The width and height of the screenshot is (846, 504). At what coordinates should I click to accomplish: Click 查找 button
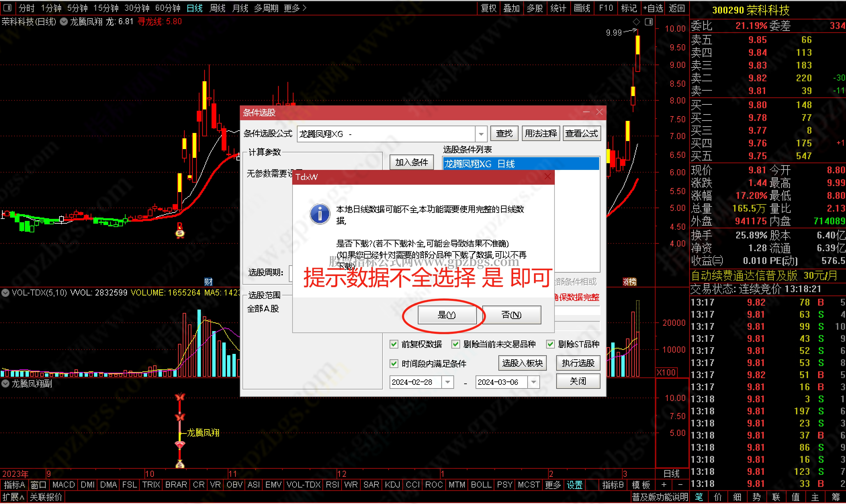tap(504, 134)
